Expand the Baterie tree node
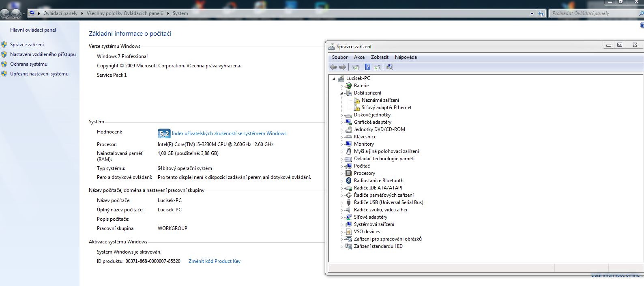The width and height of the screenshot is (644, 286). (x=341, y=86)
